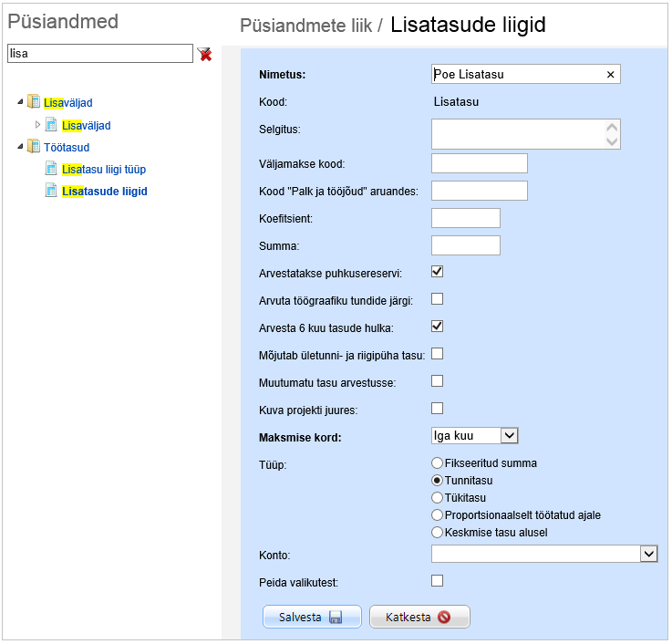
Task: Clear the Nimetus field with the X
Action: click(610, 75)
